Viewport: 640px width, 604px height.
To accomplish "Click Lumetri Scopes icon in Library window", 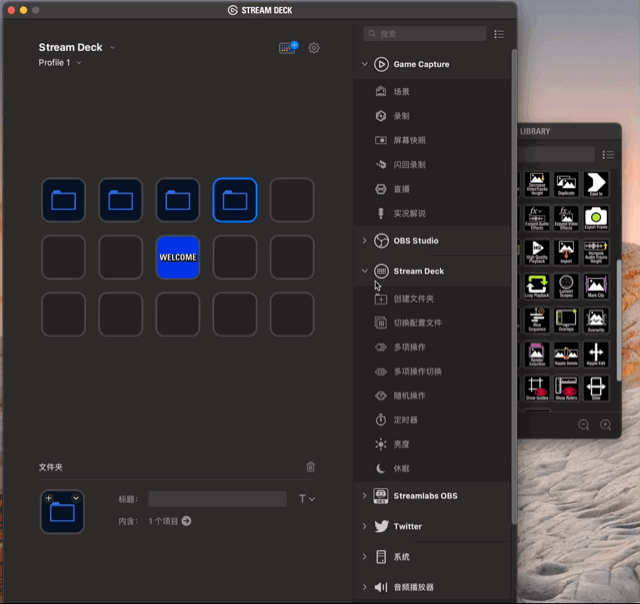I will coord(566,286).
